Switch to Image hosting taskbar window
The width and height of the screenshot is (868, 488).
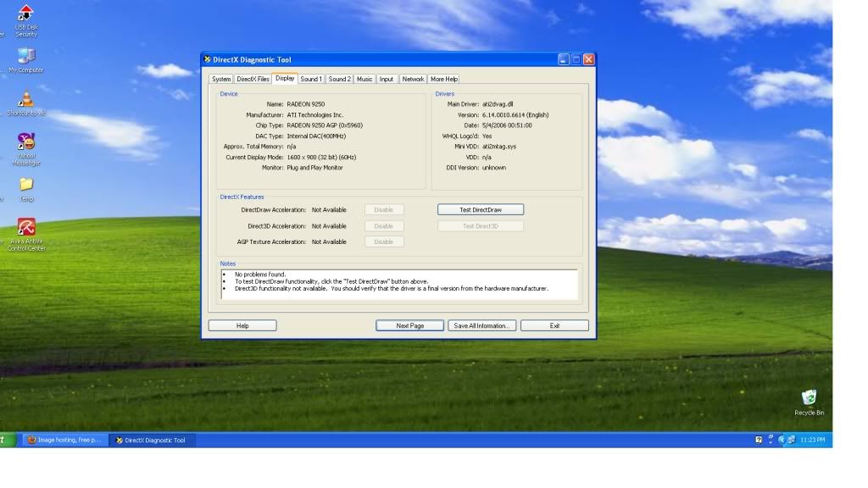coord(64,440)
